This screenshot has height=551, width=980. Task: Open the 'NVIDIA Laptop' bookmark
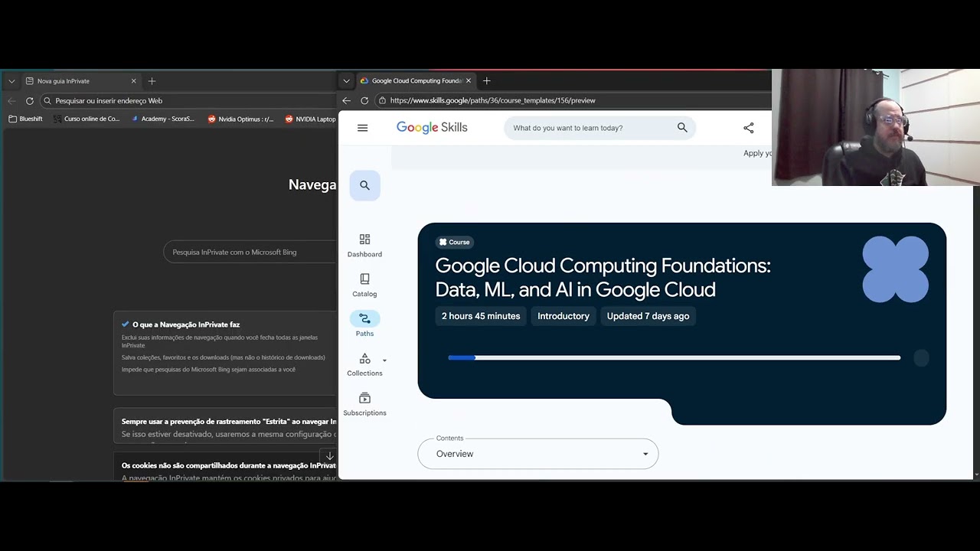click(x=310, y=119)
